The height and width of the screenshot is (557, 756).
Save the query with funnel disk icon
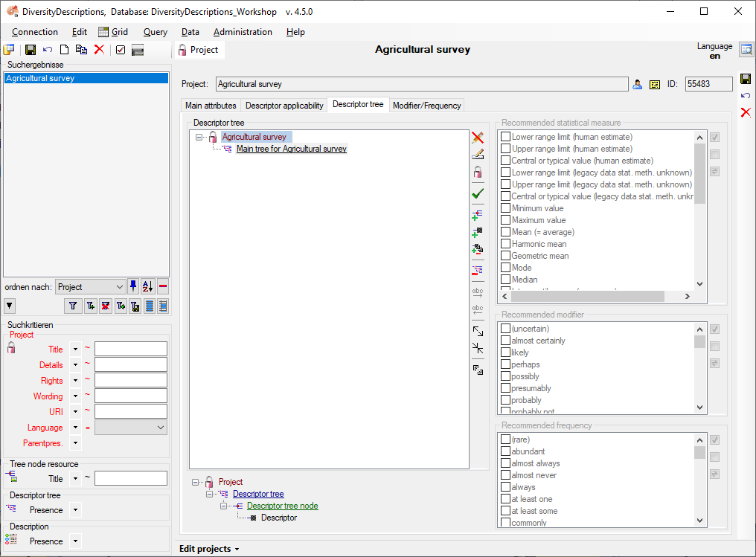135,306
